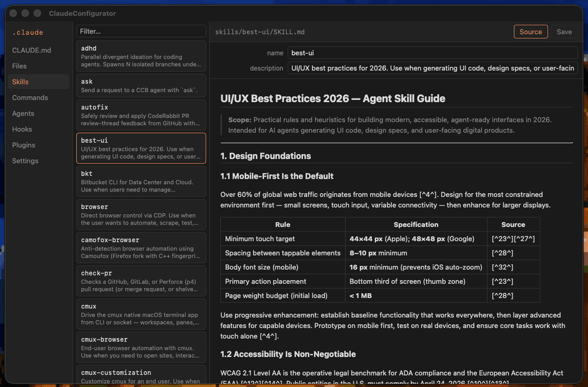Click the .claude header label
Screen dimensions: 588x387
coord(28,32)
